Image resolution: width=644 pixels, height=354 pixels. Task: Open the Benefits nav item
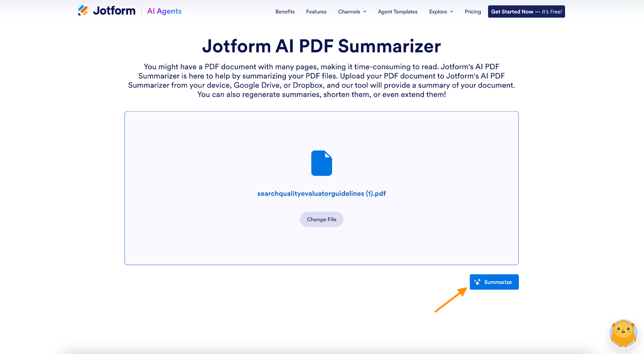[x=285, y=12]
